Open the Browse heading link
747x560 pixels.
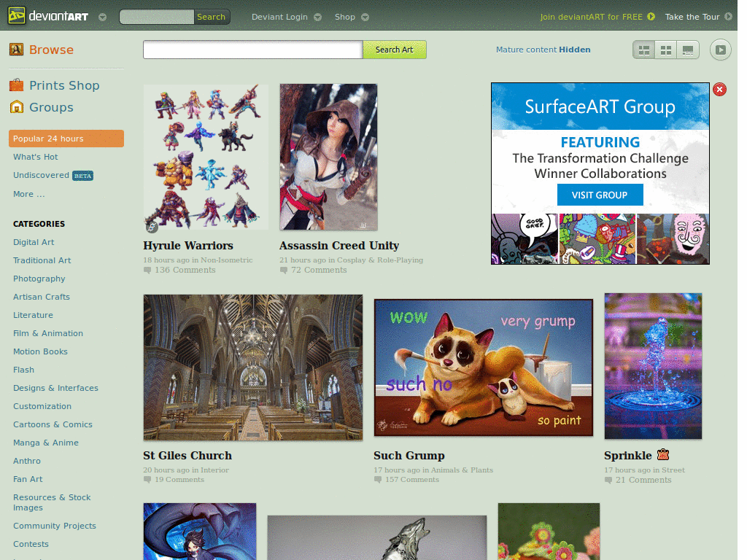pos(52,50)
